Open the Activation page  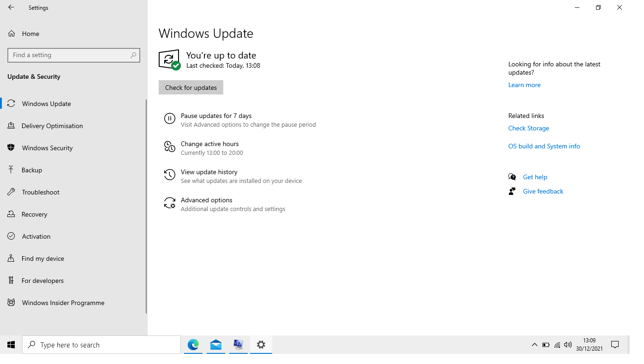pyautogui.click(x=36, y=236)
